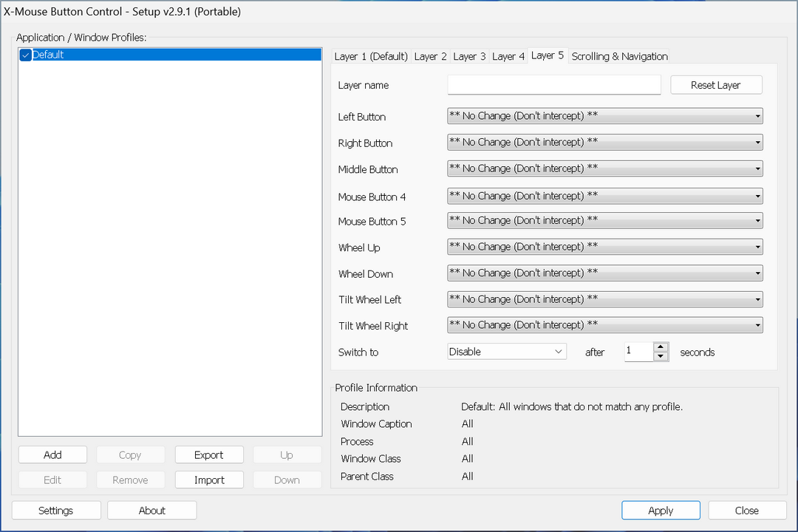
Task: Switch to the Layer 1 (Default) tab
Action: pyautogui.click(x=371, y=55)
